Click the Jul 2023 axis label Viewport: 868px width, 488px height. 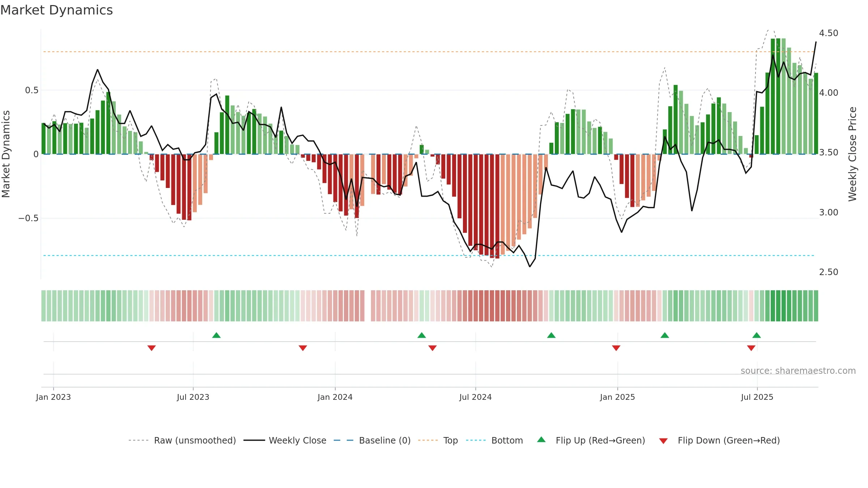tap(193, 397)
